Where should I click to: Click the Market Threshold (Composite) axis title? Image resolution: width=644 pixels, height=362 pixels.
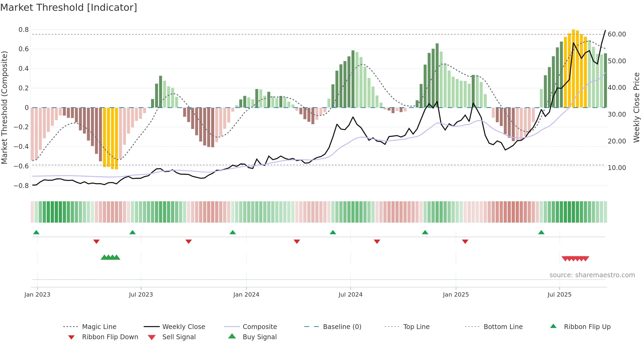coord(4,108)
